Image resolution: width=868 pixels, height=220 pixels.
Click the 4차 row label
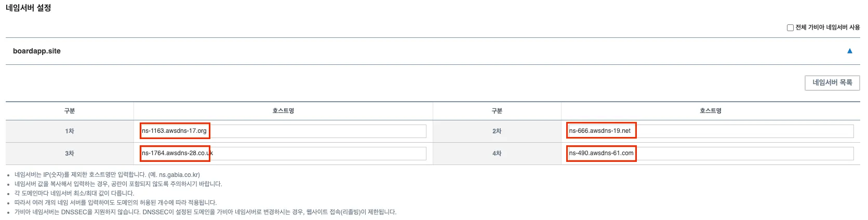497,154
